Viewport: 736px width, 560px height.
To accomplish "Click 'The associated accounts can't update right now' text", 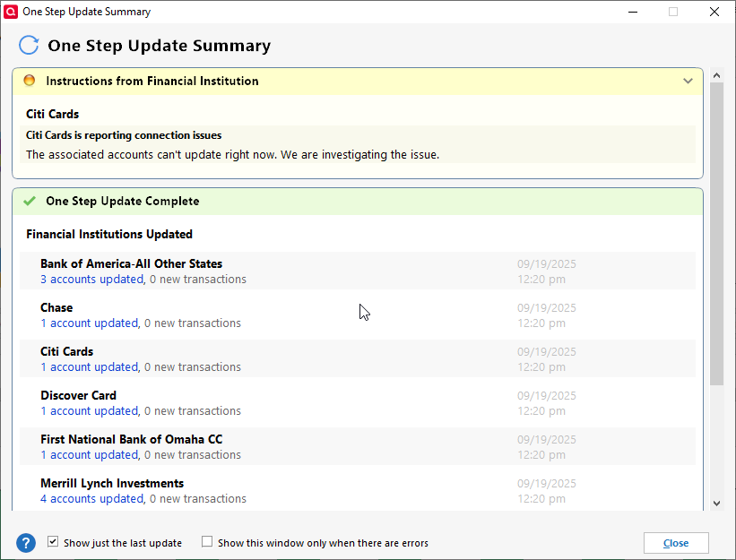I will point(233,155).
